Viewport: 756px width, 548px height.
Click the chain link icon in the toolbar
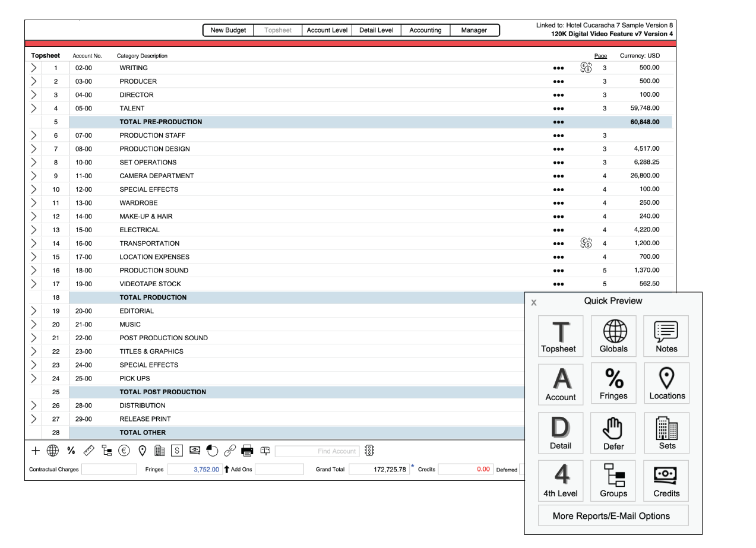(x=230, y=451)
